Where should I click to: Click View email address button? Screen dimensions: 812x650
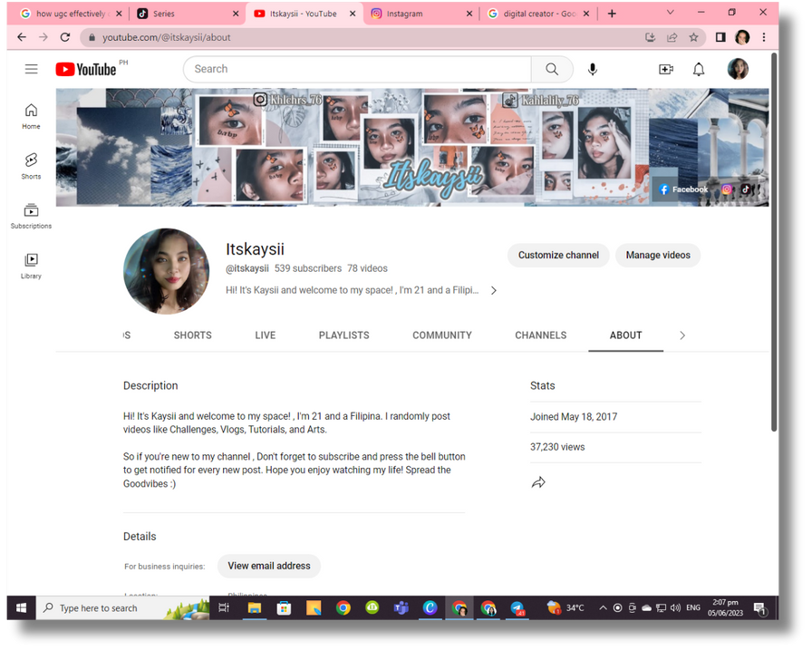[x=269, y=566]
